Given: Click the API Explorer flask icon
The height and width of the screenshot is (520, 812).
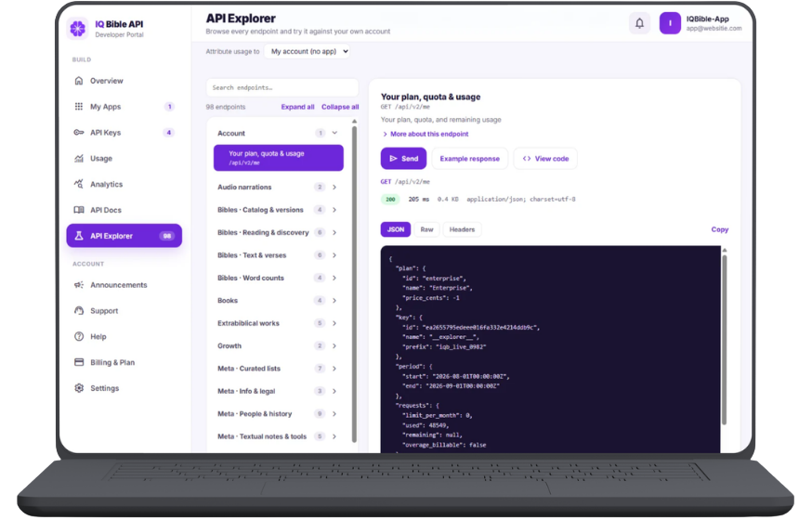Looking at the screenshot, I should pyautogui.click(x=79, y=236).
